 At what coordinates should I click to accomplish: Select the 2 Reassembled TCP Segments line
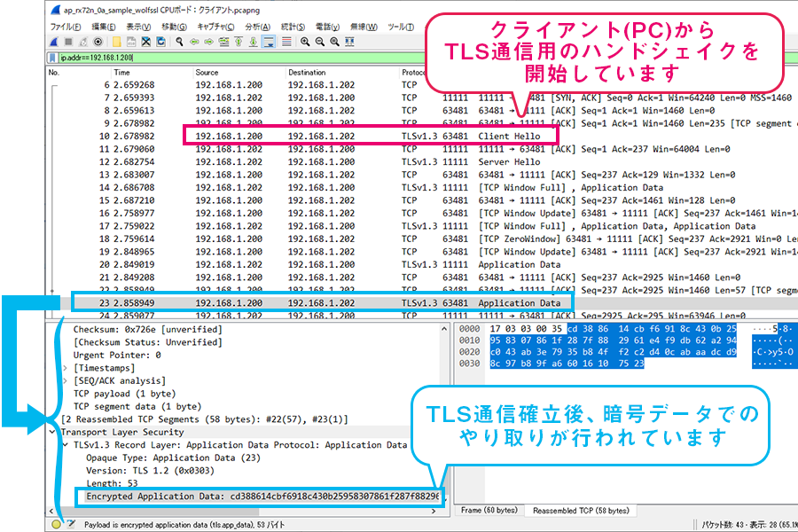[x=205, y=419]
